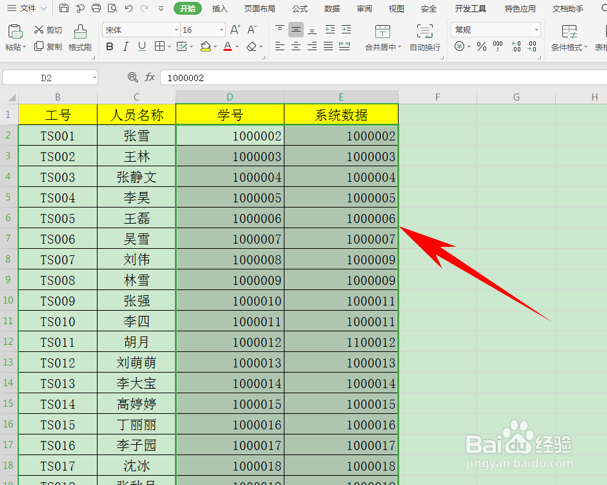This screenshot has width=607, height=485.
Task: Click the eraser clear icon
Action: pyautogui.click(x=252, y=47)
